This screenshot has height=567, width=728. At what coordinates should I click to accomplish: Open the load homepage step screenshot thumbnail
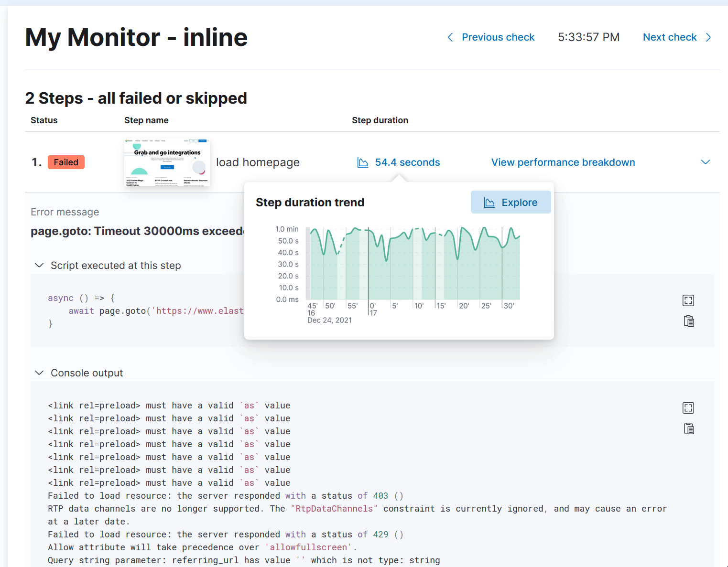tap(167, 162)
